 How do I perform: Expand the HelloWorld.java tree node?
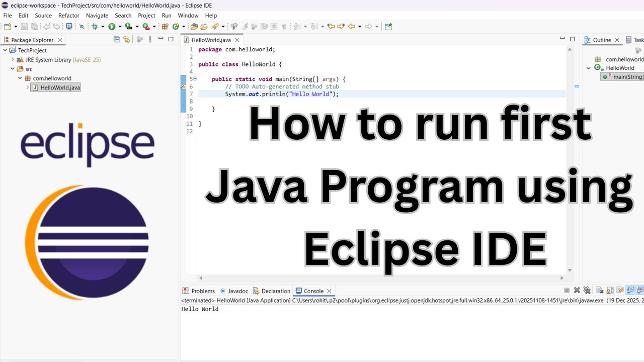click(28, 87)
